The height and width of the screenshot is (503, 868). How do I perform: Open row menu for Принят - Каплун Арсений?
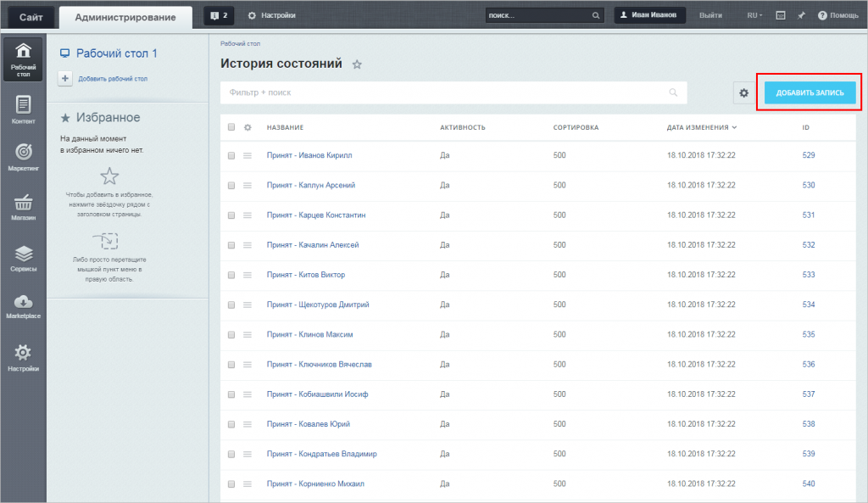point(248,186)
